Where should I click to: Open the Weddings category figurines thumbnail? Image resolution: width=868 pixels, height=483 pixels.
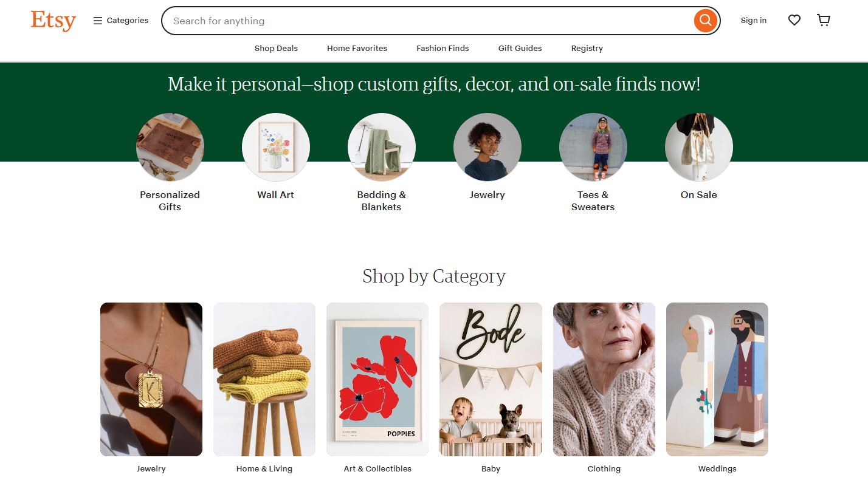(x=717, y=379)
